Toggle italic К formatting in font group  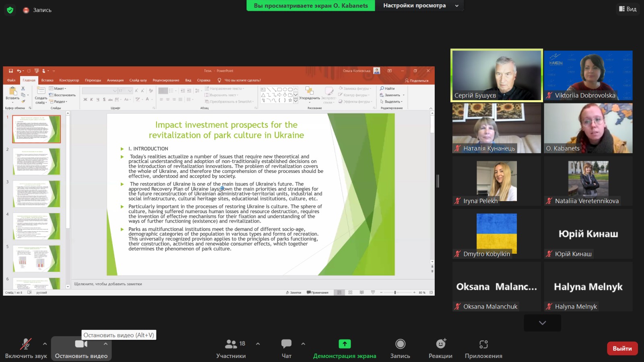pyautogui.click(x=91, y=99)
